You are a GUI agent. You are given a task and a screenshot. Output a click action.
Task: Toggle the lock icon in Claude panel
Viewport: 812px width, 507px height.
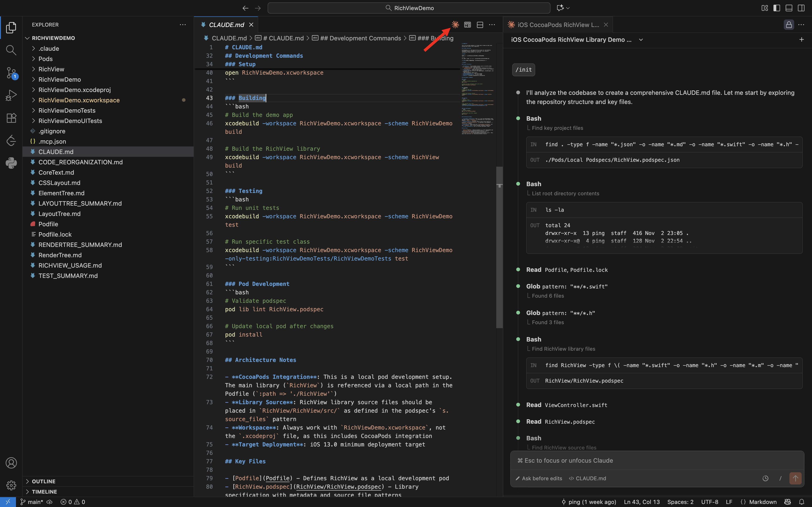coord(789,25)
